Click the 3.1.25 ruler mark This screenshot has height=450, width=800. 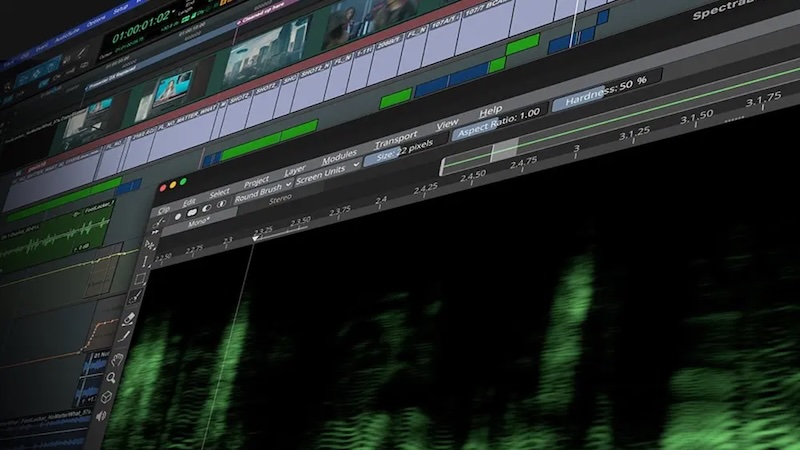point(634,135)
